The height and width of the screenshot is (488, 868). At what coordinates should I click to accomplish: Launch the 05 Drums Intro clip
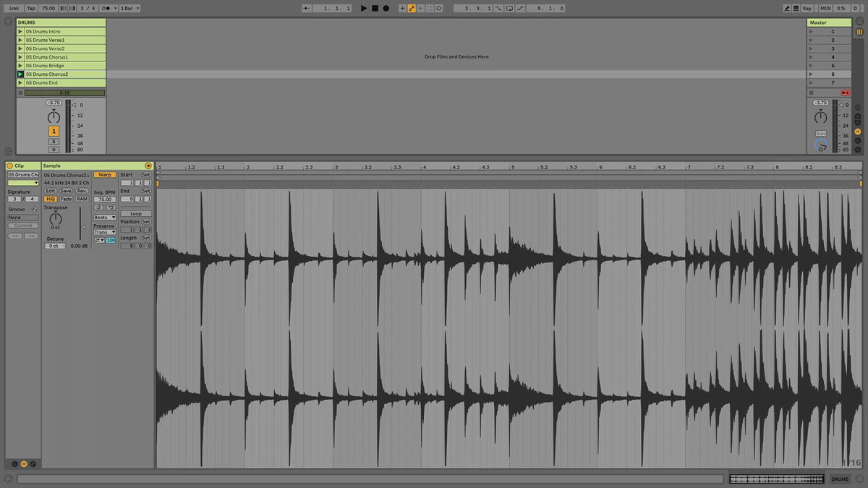tap(20, 32)
